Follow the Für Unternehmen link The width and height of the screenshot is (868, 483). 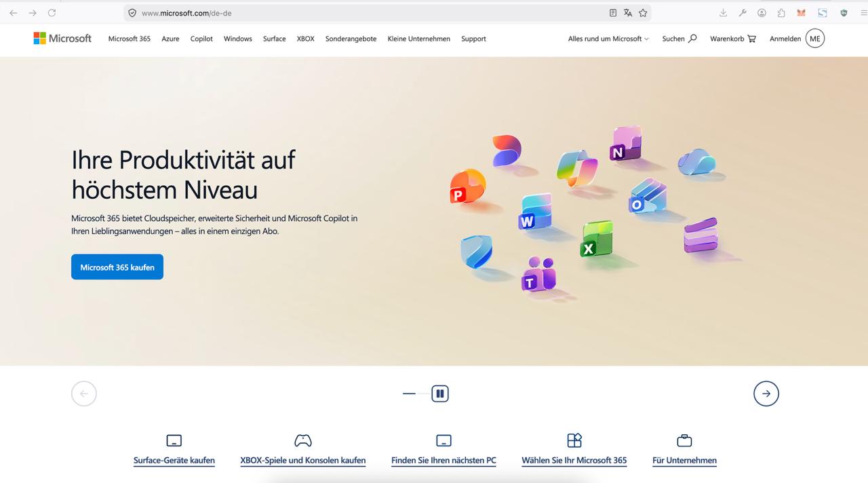(684, 460)
